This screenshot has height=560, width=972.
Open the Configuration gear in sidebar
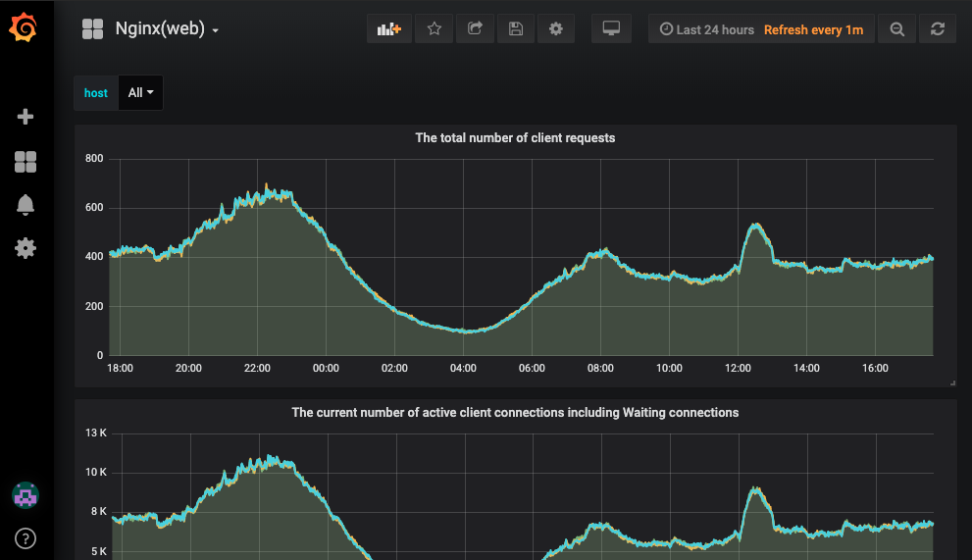tap(26, 248)
